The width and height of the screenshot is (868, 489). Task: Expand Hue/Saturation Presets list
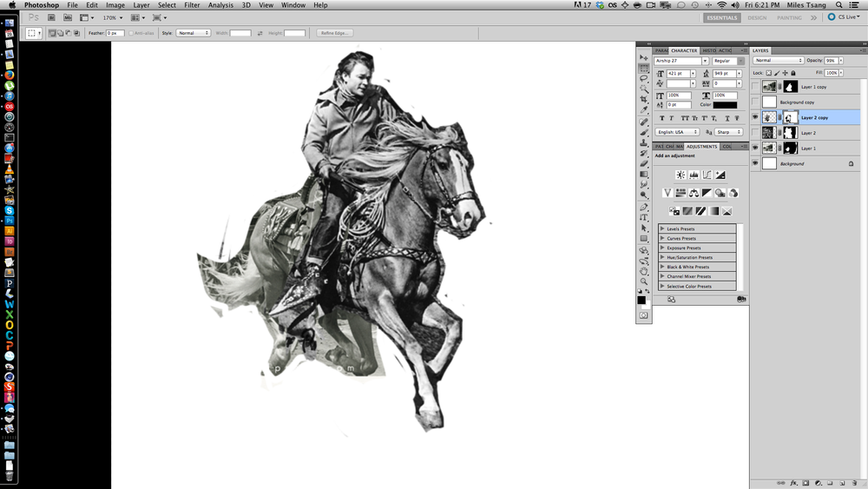click(x=662, y=257)
